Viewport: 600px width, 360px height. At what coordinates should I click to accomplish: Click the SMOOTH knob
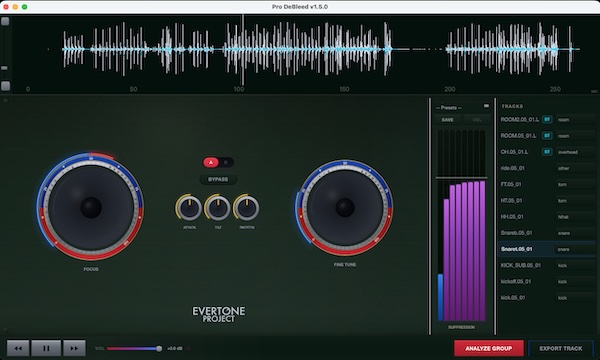[x=247, y=208]
